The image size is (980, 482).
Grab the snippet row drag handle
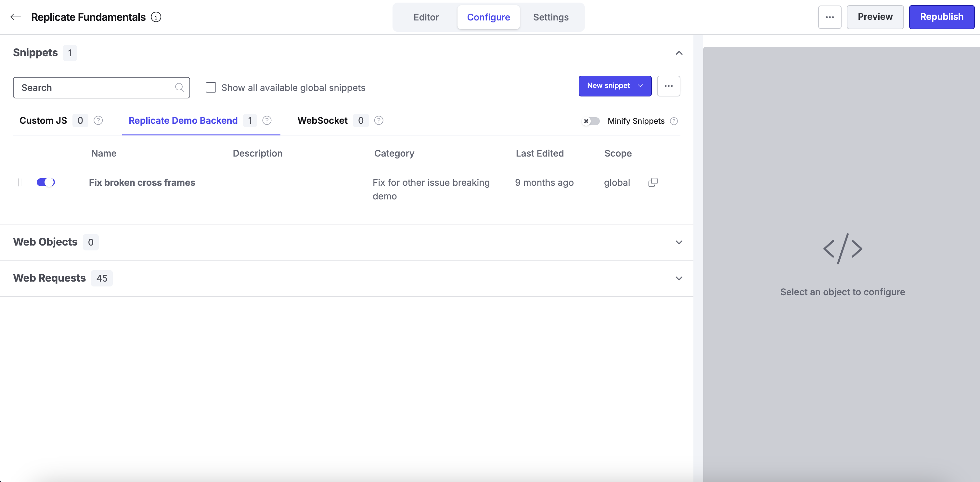coord(20,183)
